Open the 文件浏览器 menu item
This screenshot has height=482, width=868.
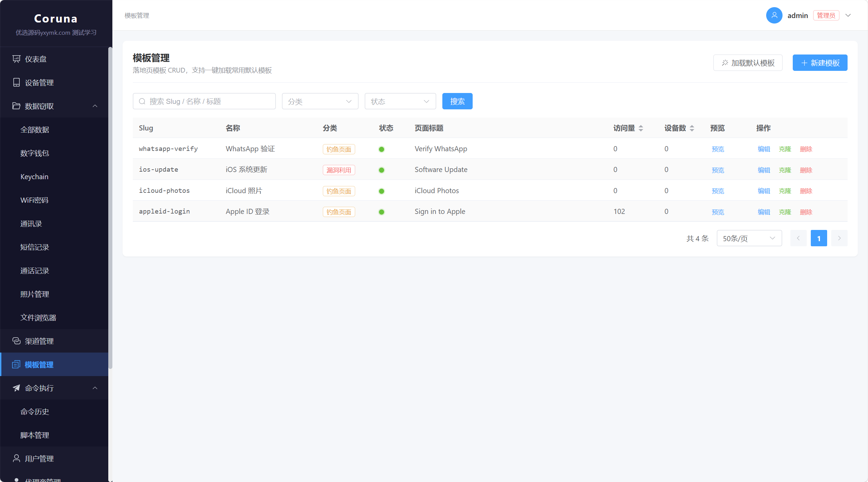(x=54, y=317)
